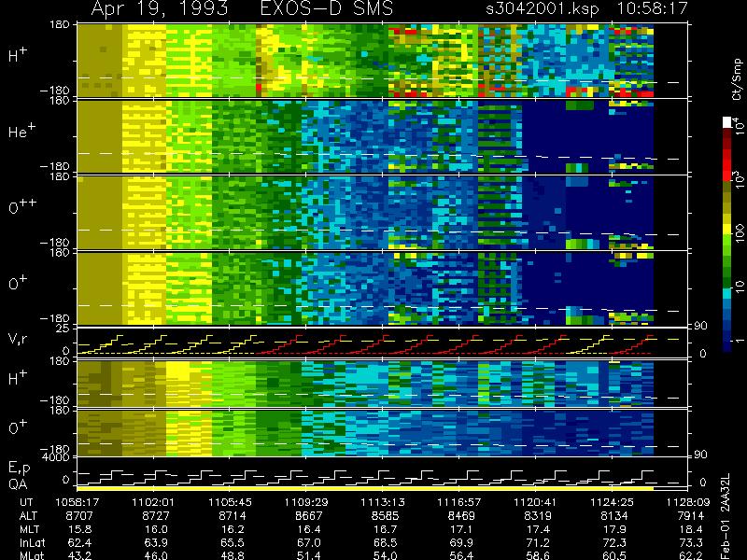Screen dimensions: 747x560
Task: Click altitude value '8727'
Action: point(156,516)
